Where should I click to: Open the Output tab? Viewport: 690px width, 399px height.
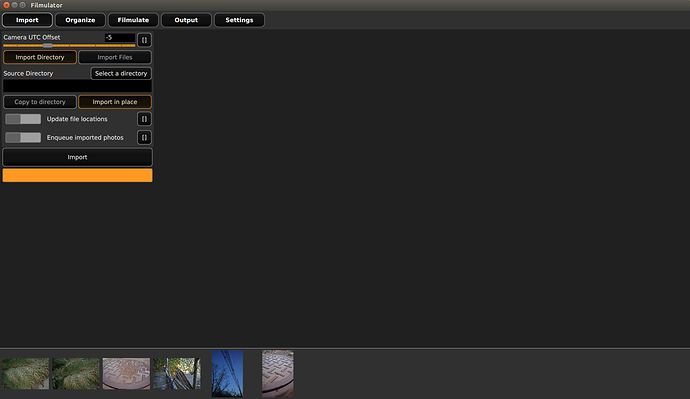pyautogui.click(x=186, y=20)
